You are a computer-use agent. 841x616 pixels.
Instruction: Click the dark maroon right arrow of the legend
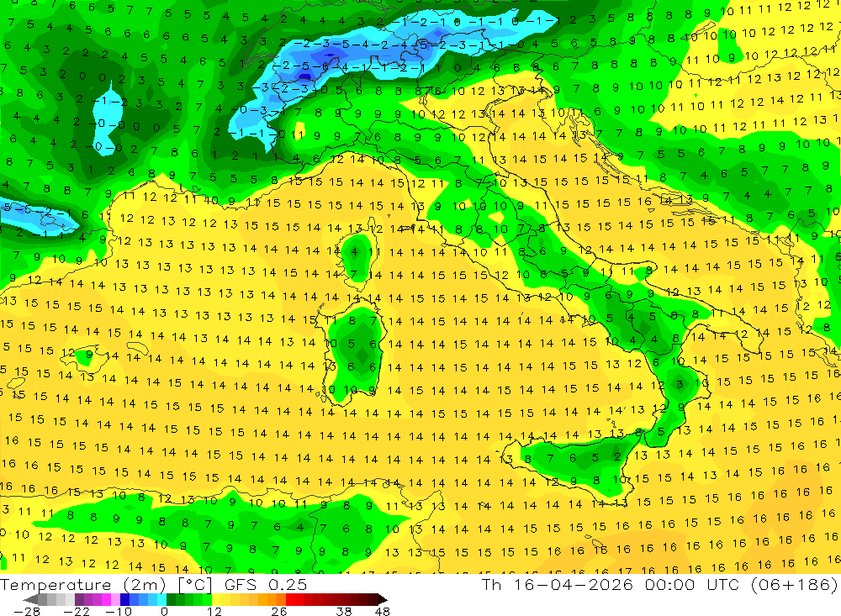coord(383,599)
